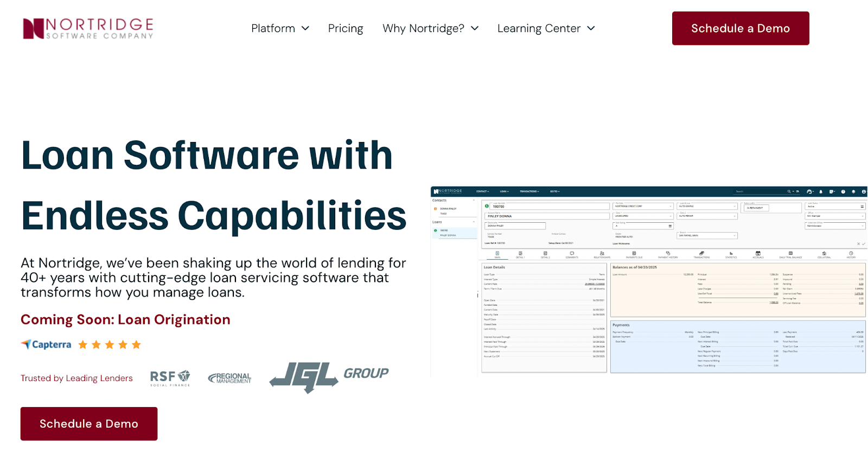This screenshot has width=868, height=451.
Task: Open the Capterra logo link
Action: click(x=46, y=345)
